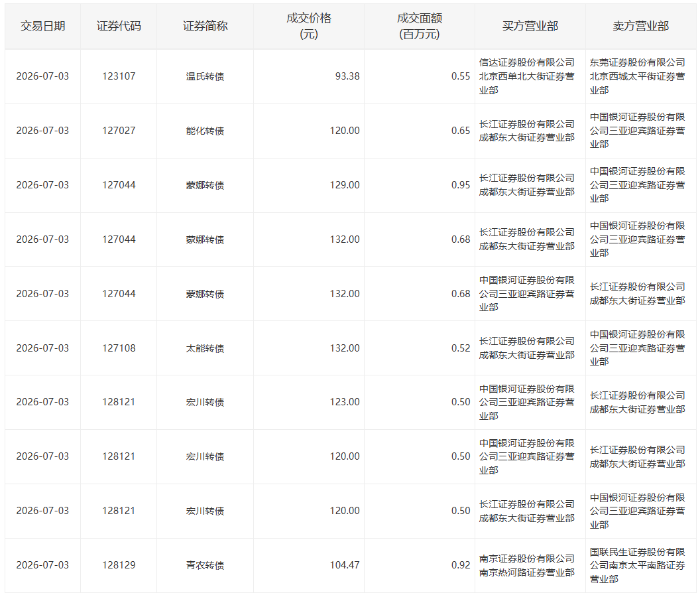Image resolution: width=700 pixels, height=597 pixels.
Task: Click the 宏川转债 cell in the 123.00 row
Action: pos(205,402)
